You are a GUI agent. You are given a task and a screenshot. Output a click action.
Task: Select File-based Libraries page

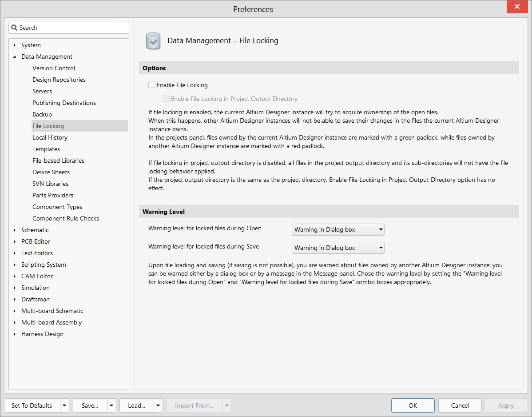coord(58,160)
